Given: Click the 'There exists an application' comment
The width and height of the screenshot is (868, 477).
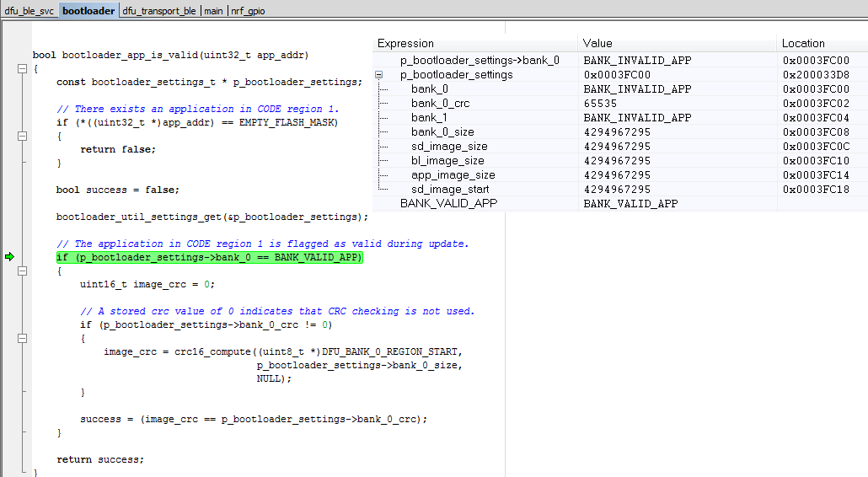Looking at the screenshot, I should pyautogui.click(x=198, y=109).
